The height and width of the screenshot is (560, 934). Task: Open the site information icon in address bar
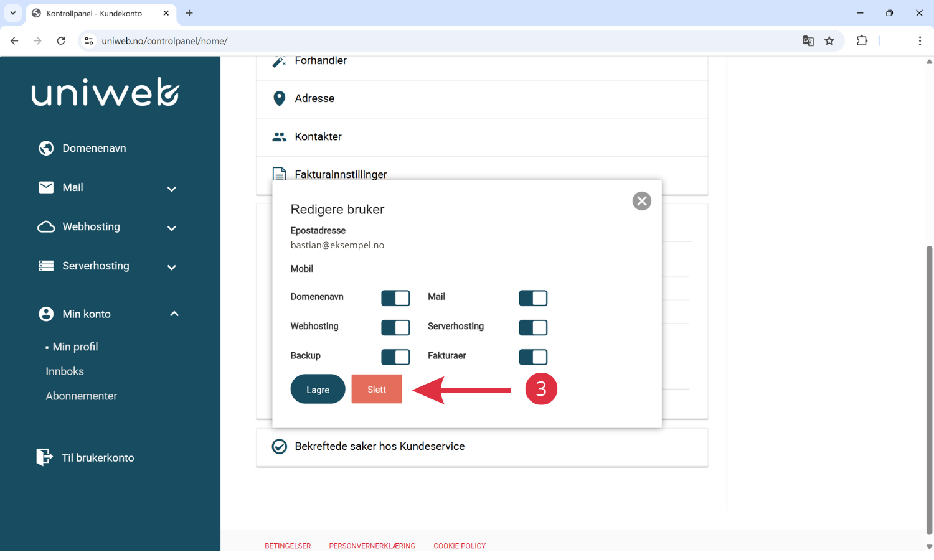tap(89, 41)
